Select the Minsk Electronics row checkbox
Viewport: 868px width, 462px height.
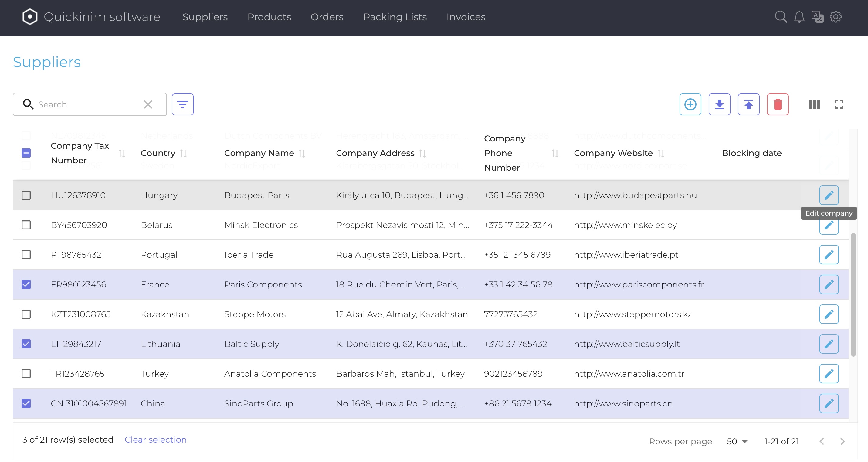coord(26,225)
